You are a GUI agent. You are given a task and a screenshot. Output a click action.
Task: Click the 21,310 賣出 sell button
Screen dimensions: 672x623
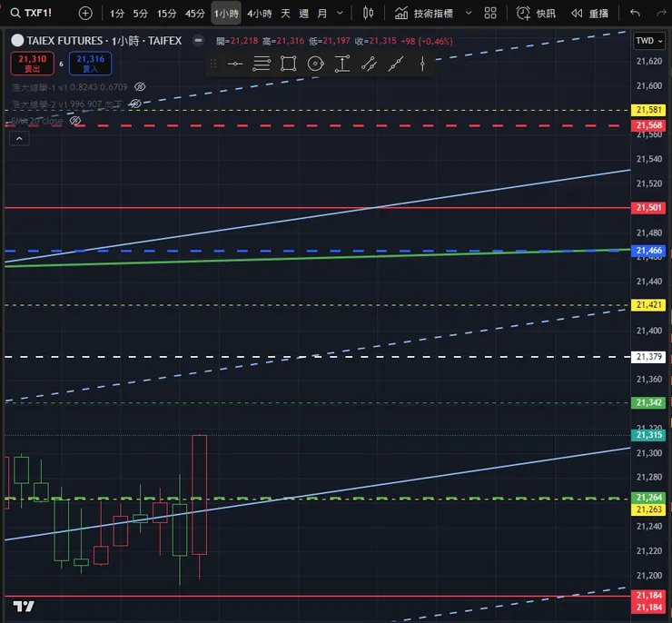[x=32, y=64]
